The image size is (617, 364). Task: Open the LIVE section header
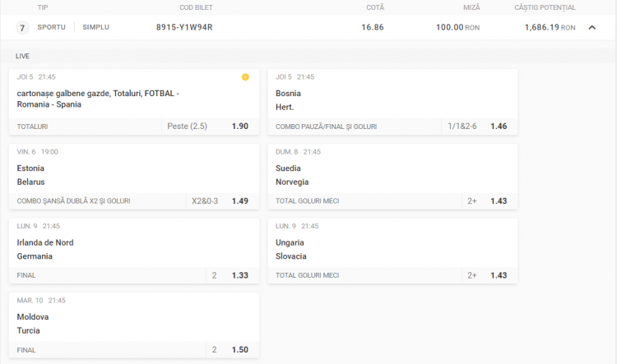[x=23, y=56]
